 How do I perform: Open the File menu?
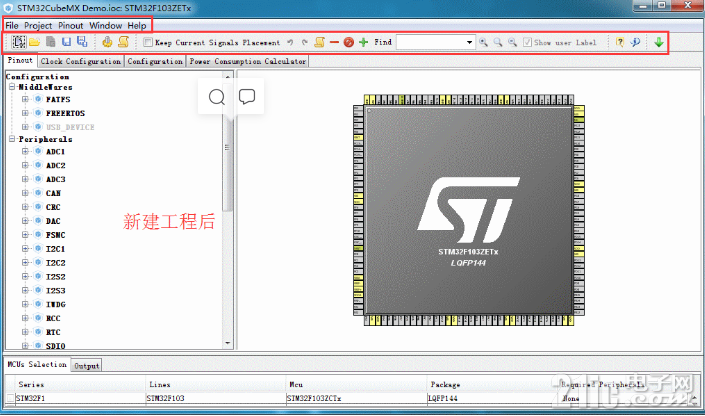click(12, 26)
